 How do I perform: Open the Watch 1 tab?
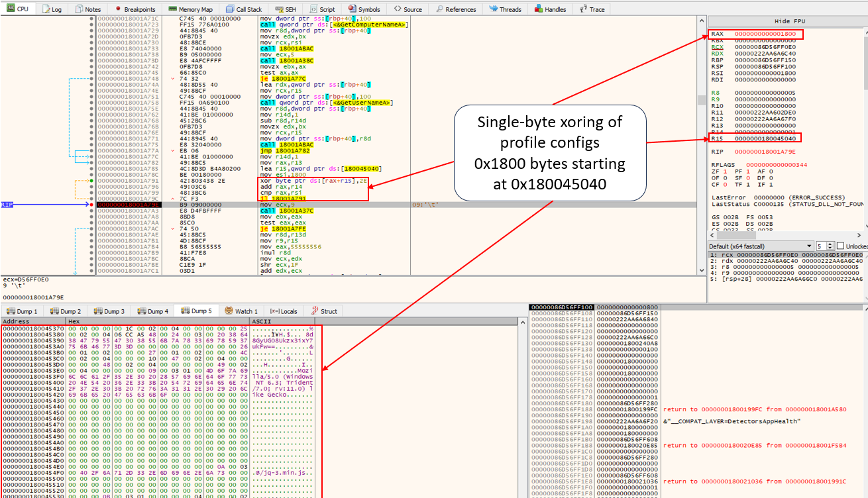(x=241, y=311)
